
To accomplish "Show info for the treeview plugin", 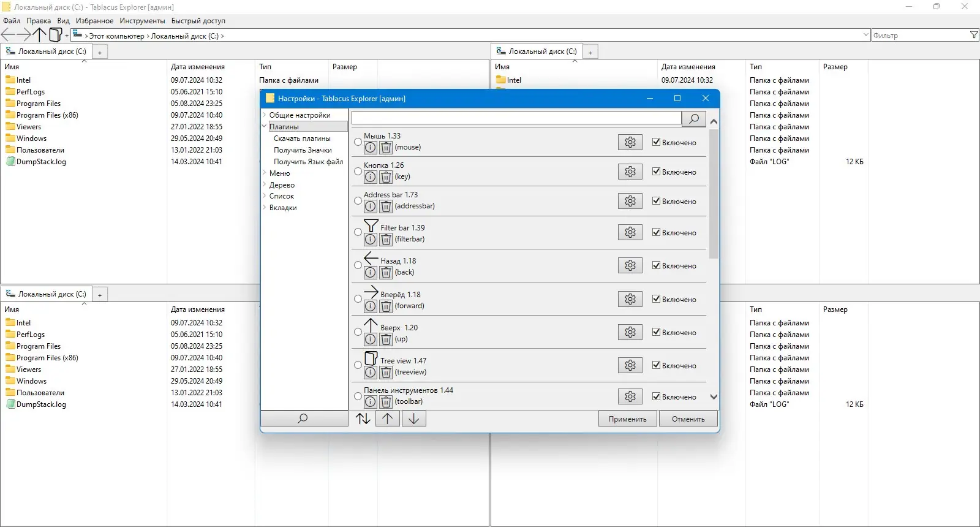I will (x=371, y=373).
